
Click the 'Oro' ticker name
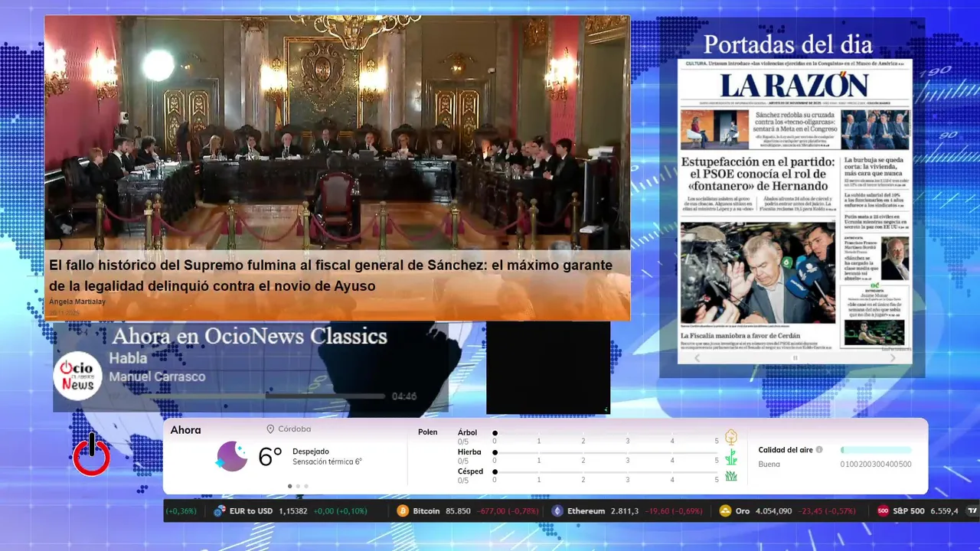tap(743, 511)
